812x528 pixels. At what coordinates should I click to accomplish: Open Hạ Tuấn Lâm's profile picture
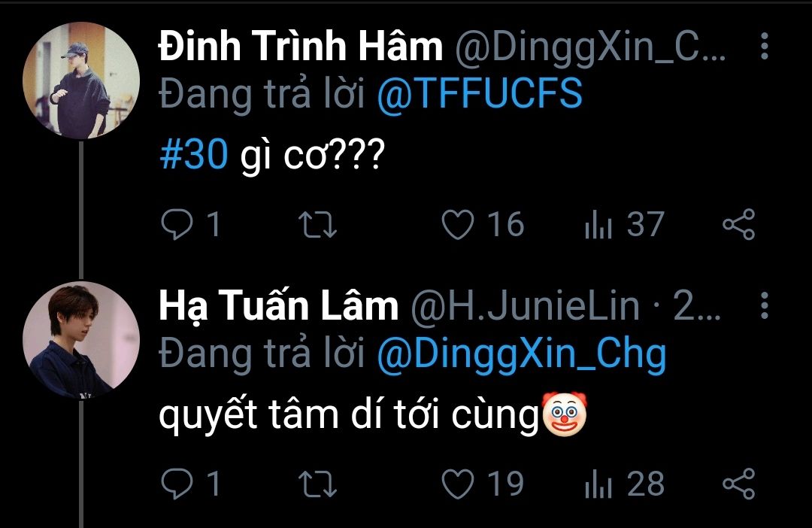(x=81, y=340)
